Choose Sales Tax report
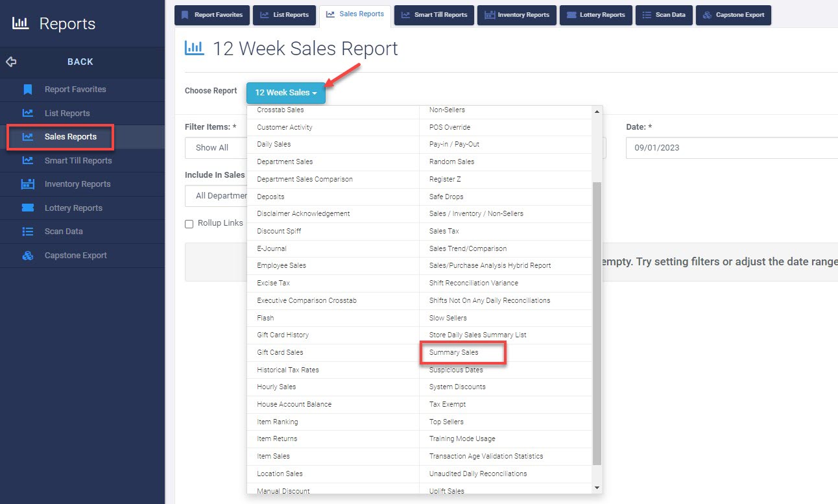This screenshot has height=504, width=838. [444, 231]
